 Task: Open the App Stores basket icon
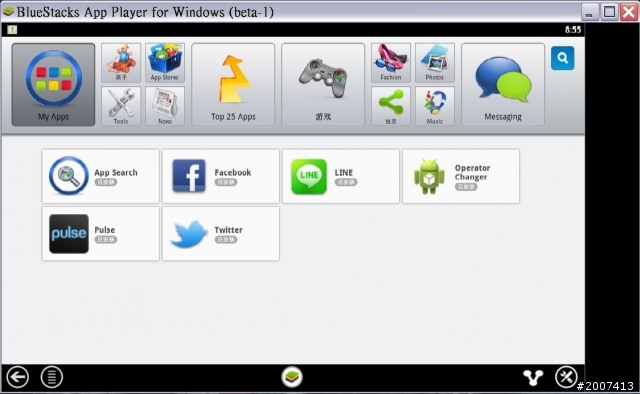point(165,63)
